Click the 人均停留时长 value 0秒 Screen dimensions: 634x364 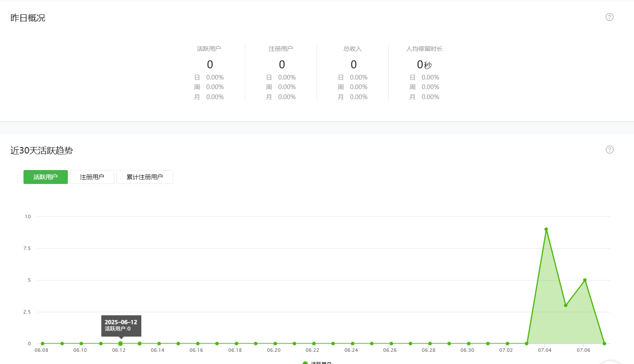click(424, 65)
